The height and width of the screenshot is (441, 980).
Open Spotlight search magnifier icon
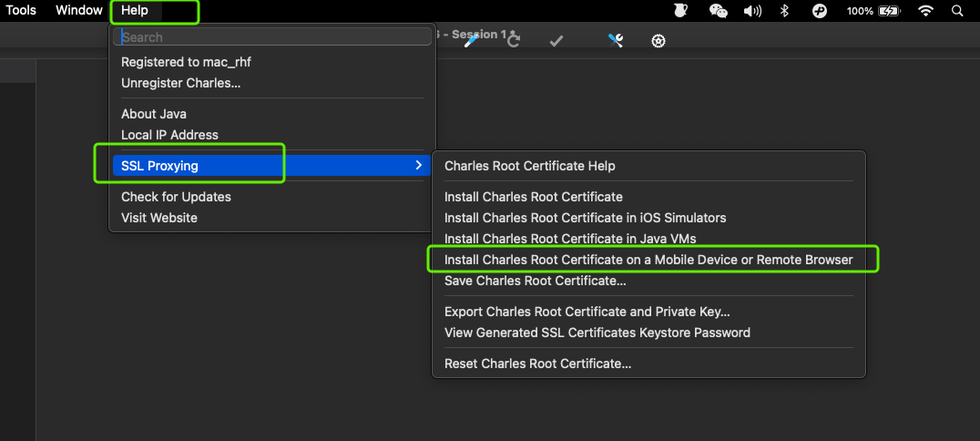click(956, 10)
